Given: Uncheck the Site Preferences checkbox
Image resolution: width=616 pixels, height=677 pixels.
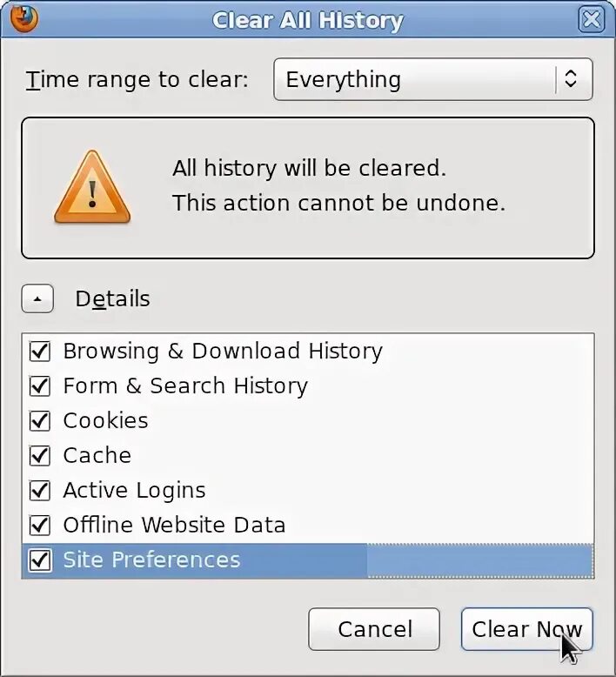Looking at the screenshot, I should 40,560.
